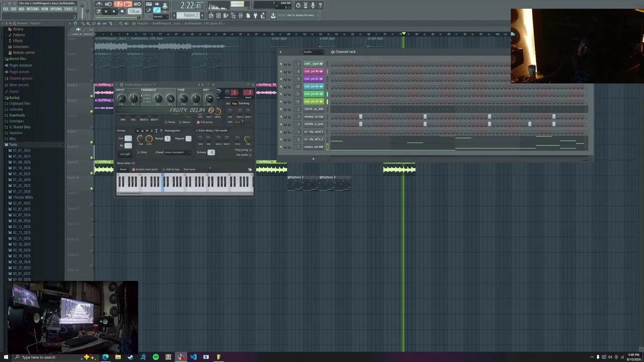
Task: Toggle the Porta option
Action: [170, 122]
